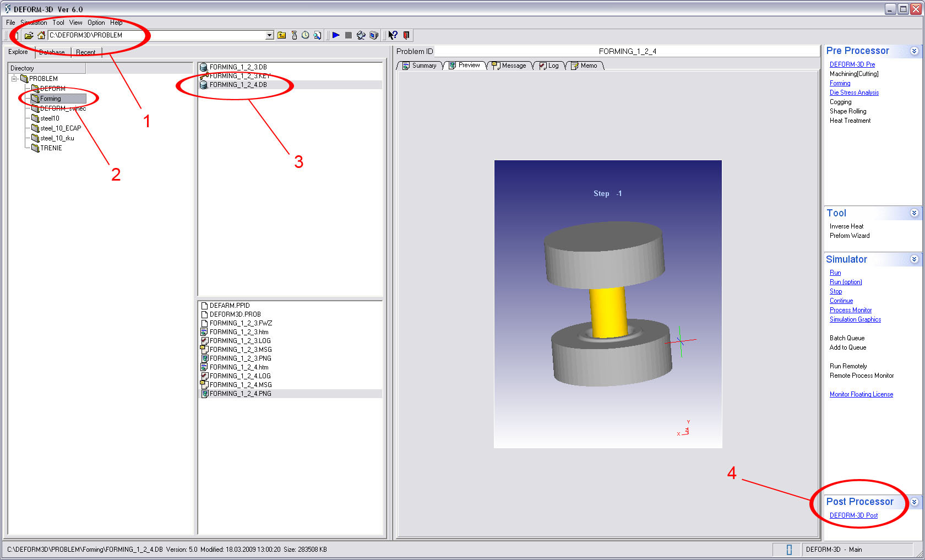Click the process monitor icon beside Stop
The height and width of the screenshot is (560, 925).
361,35
